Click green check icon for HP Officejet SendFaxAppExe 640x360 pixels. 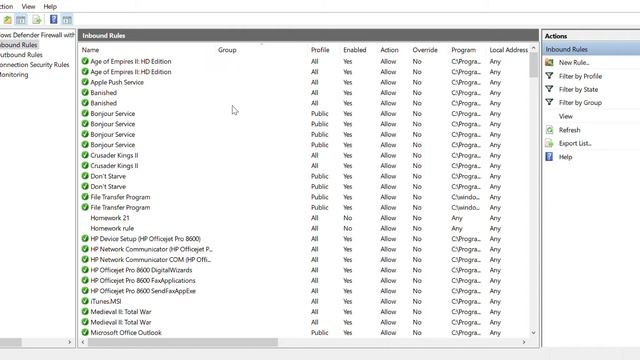[85, 291]
